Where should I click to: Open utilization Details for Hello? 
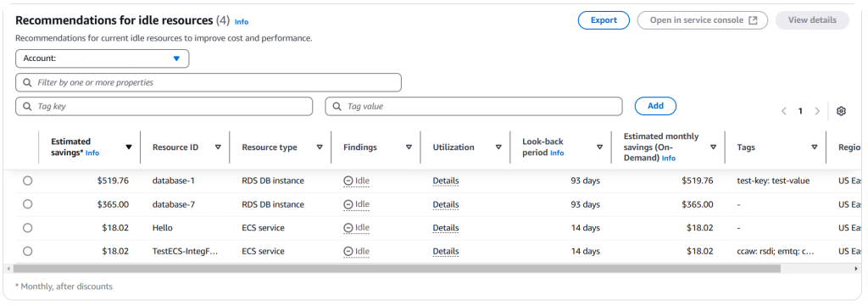click(x=446, y=227)
